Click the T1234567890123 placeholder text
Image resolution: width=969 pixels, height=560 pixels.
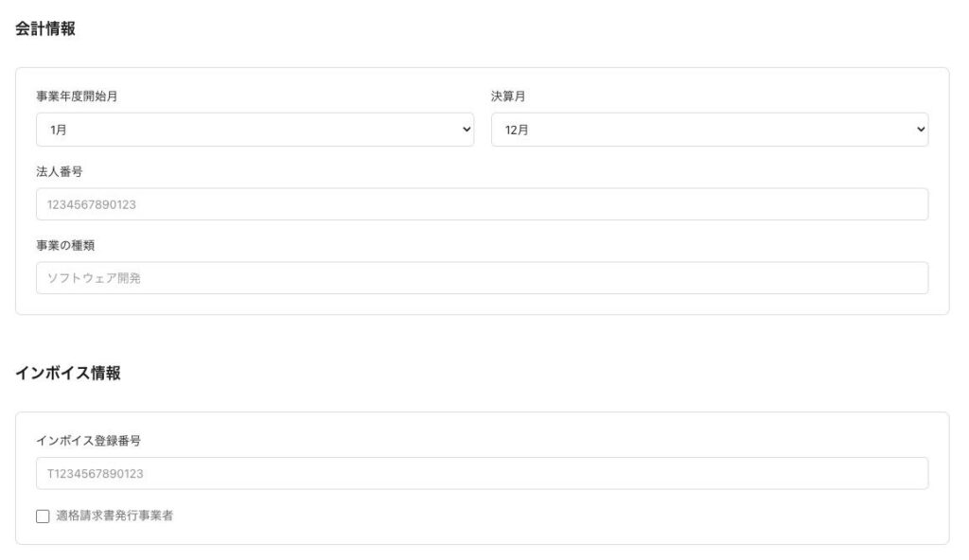pos(95,474)
